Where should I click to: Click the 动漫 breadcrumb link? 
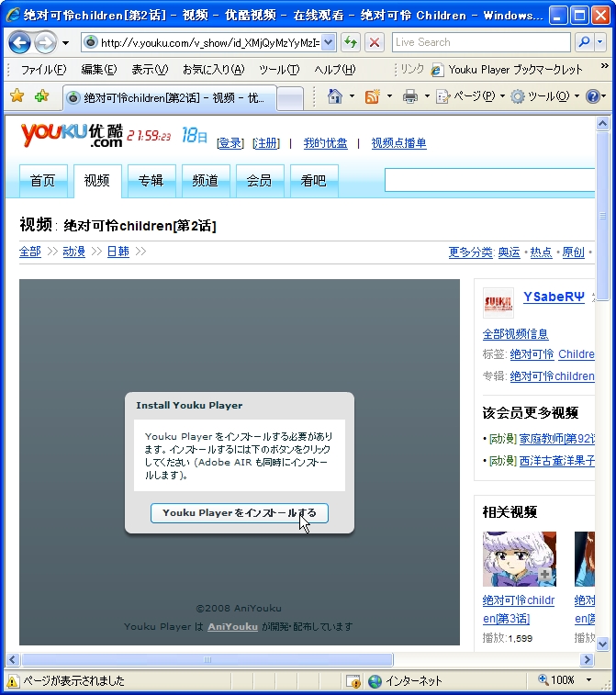coord(74,252)
